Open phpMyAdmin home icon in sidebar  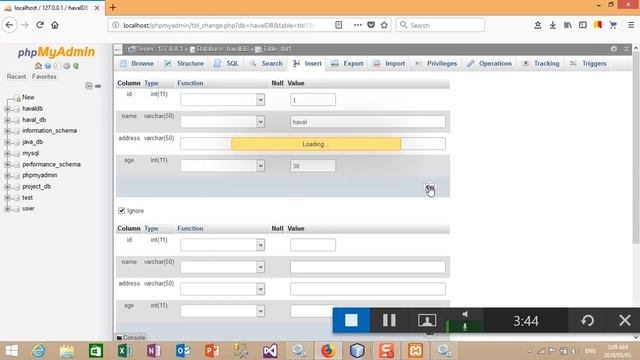(x=38, y=66)
